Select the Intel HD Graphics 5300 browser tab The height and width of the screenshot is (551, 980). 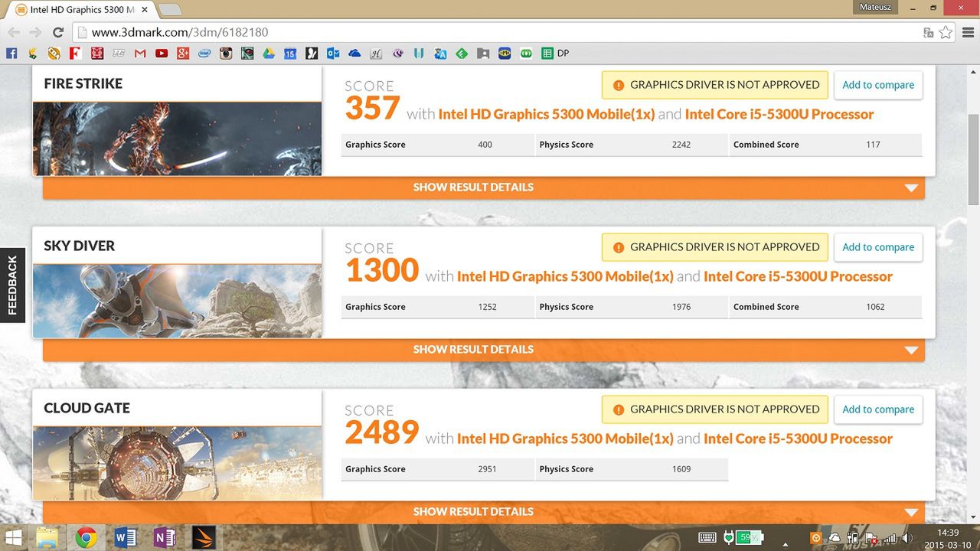coord(73,9)
